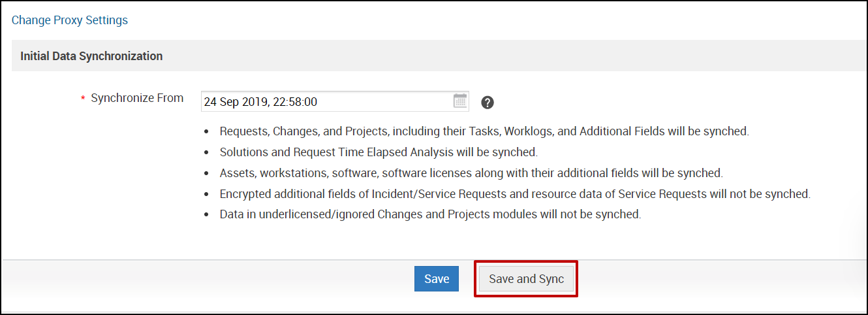This screenshot has height=315, width=868.
Task: Click the Synchronize From field label
Action: [137, 98]
